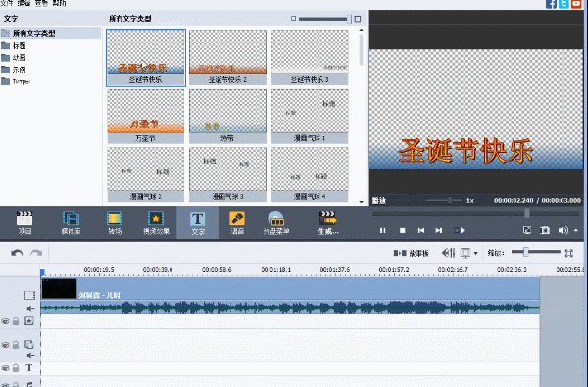
Task: Click the timeline ruler at 00:01:18.1
Action: tap(276, 270)
